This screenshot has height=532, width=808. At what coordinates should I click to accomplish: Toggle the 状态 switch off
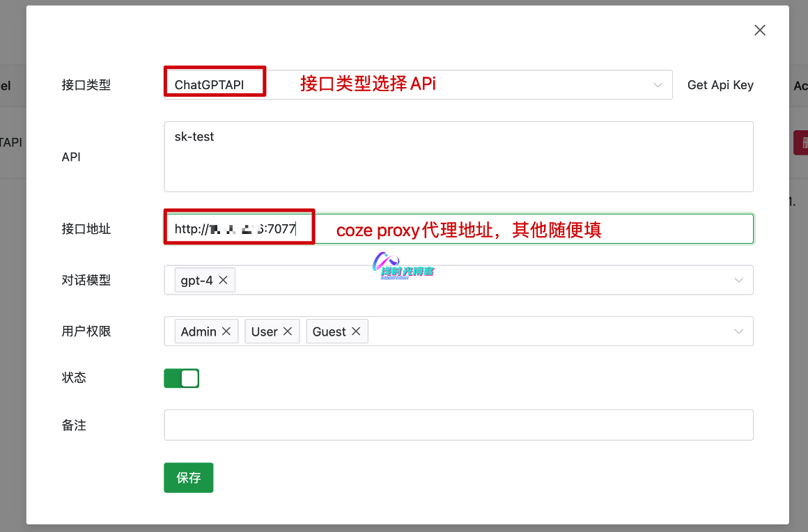[181, 378]
